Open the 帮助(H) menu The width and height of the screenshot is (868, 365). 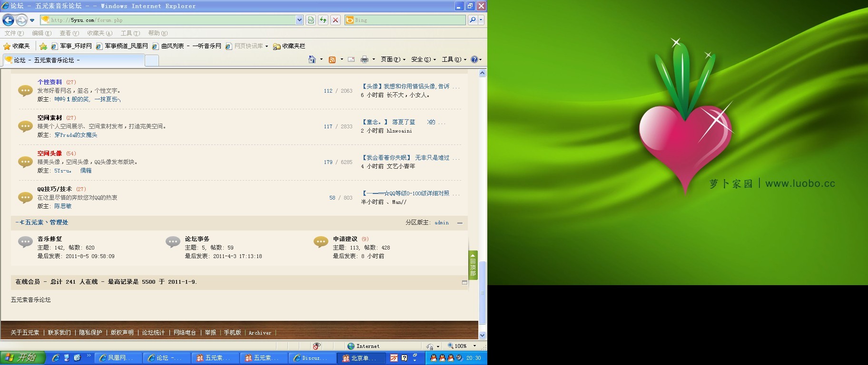pos(158,33)
